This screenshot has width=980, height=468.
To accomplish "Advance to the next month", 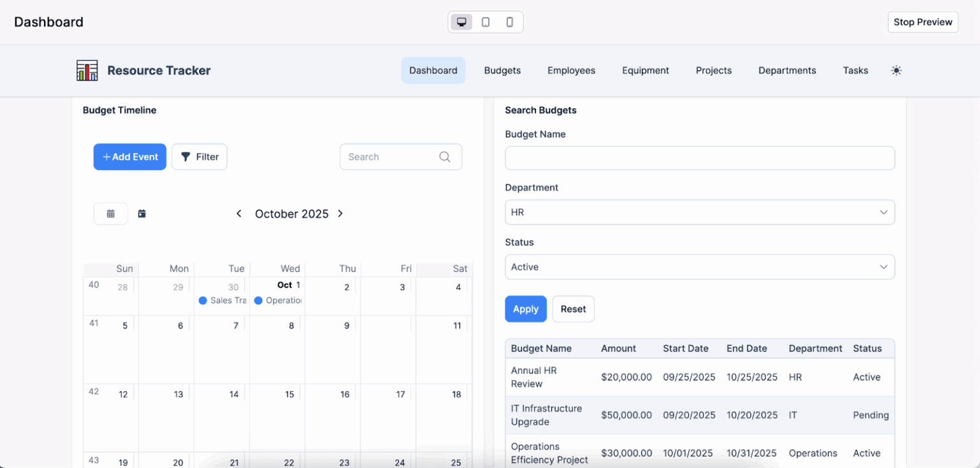I will 340,214.
